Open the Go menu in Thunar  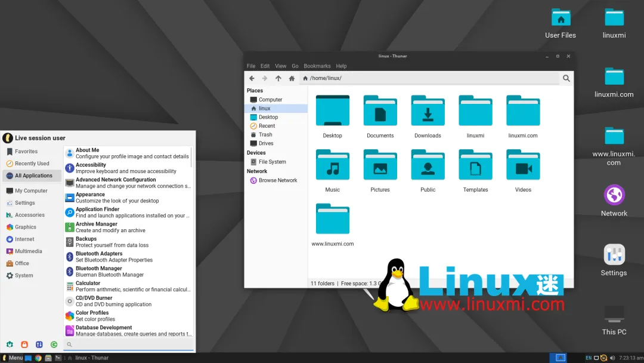pos(295,66)
